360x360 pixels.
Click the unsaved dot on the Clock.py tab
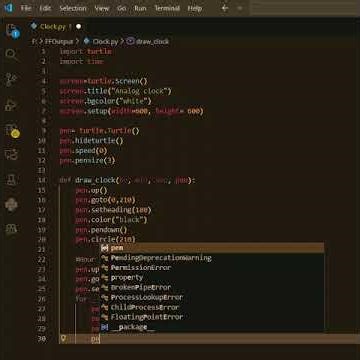78,27
